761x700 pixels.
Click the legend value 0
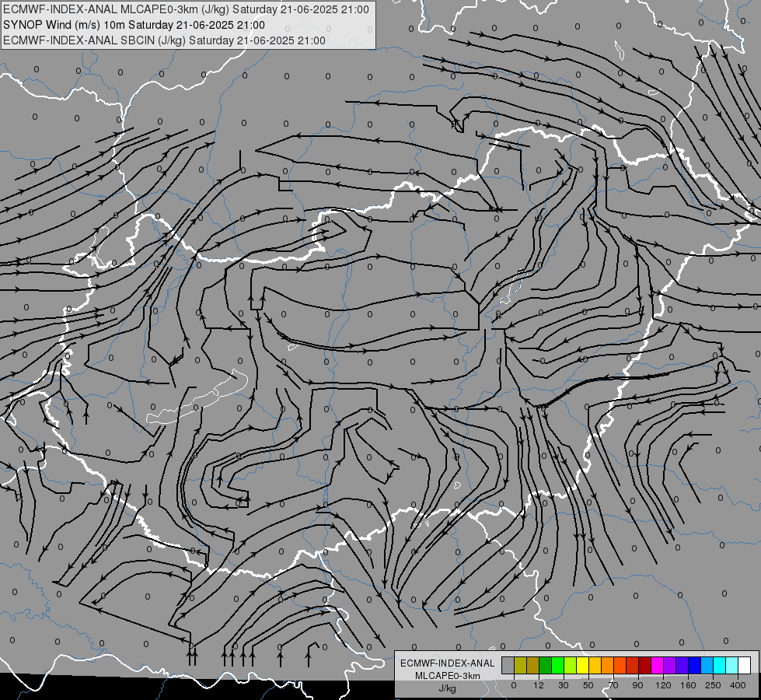514,685
